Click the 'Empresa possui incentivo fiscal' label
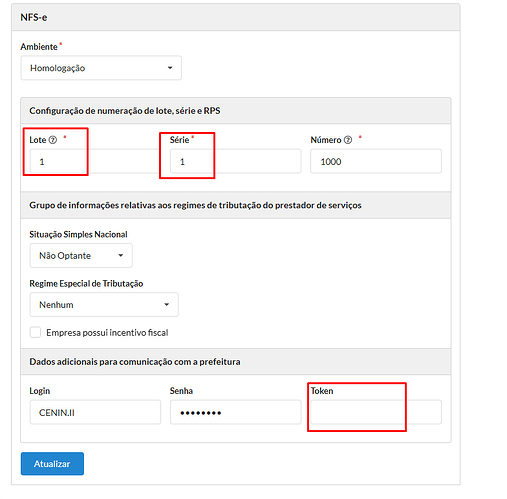 pos(107,333)
